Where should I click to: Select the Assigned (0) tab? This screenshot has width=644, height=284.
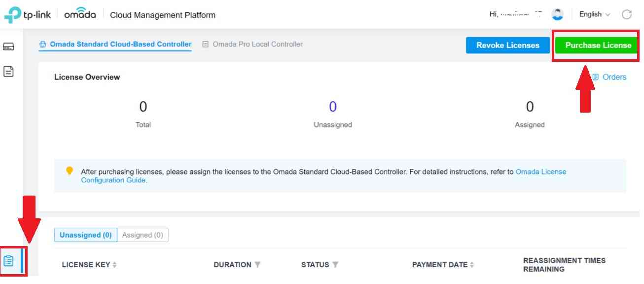(143, 235)
